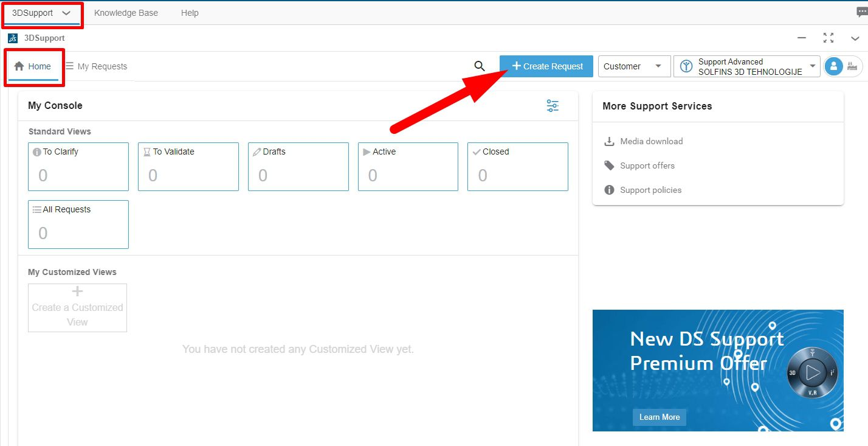Expand the 3DSupport app dropdown

(65, 12)
